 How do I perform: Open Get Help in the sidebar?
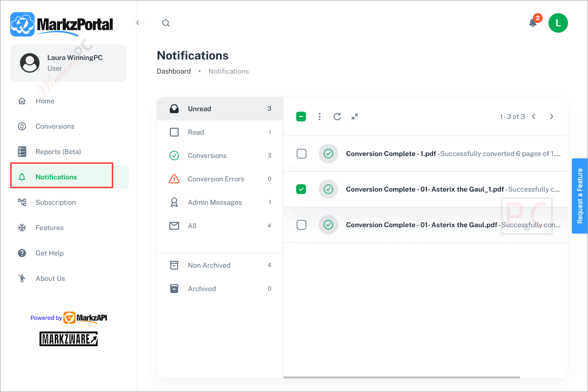[x=69, y=253]
